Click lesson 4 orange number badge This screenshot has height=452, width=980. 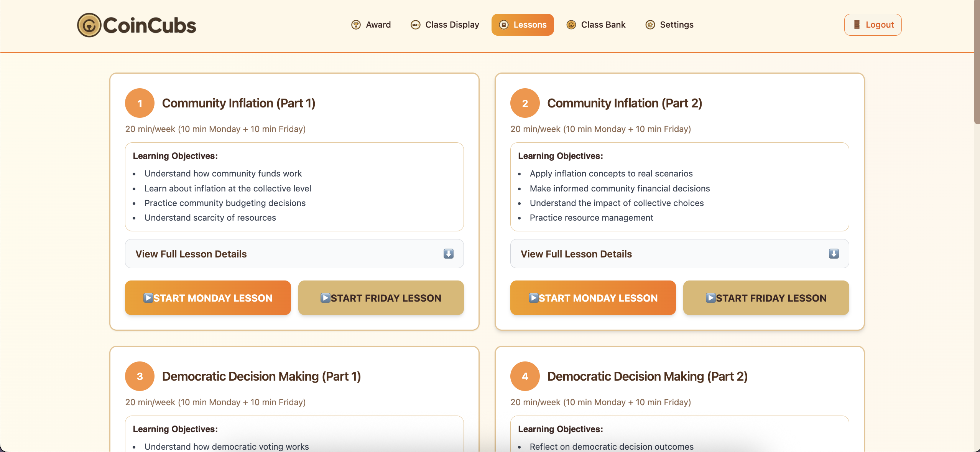tap(525, 376)
